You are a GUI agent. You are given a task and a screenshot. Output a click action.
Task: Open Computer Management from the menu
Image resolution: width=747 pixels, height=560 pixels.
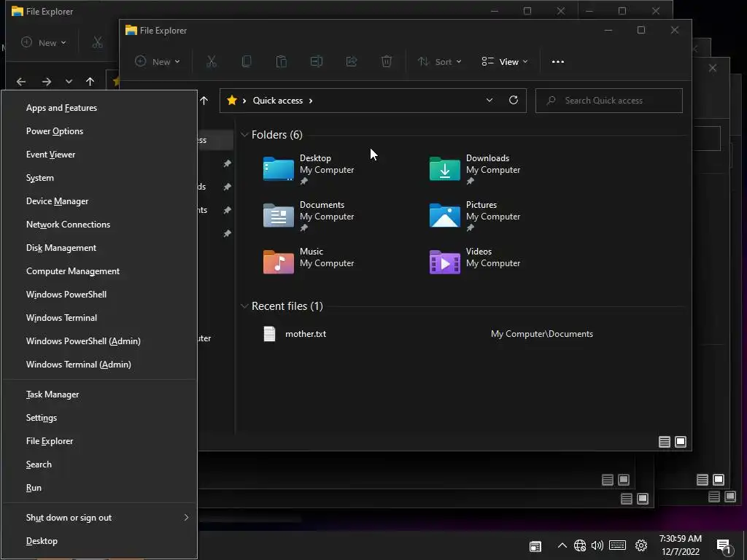coord(99,271)
